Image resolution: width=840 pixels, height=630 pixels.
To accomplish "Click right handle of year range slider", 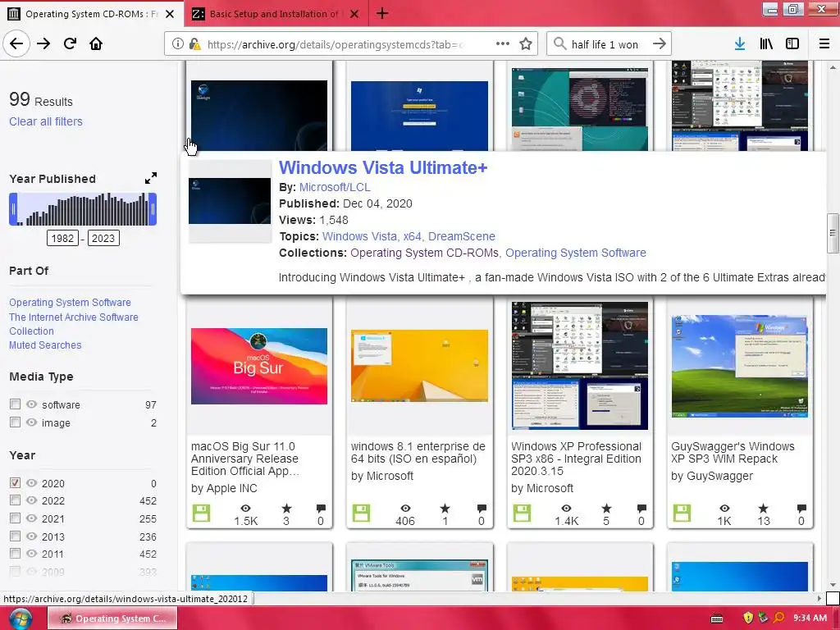I will 153,209.
